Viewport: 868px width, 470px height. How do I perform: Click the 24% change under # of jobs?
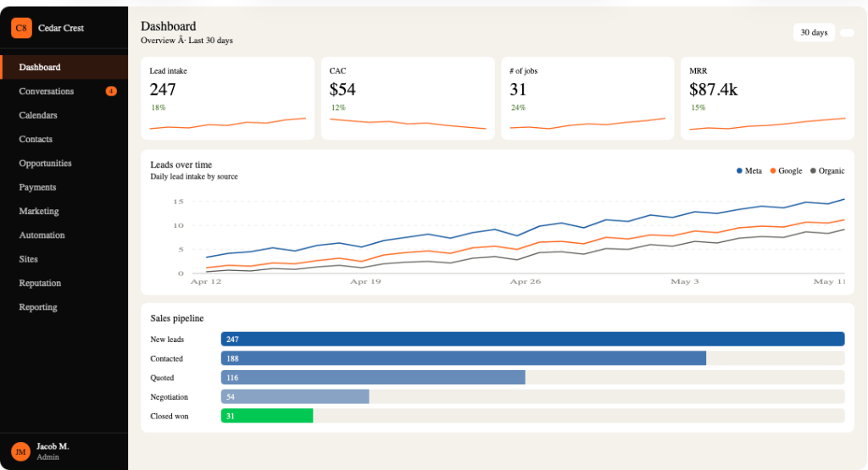[518, 108]
